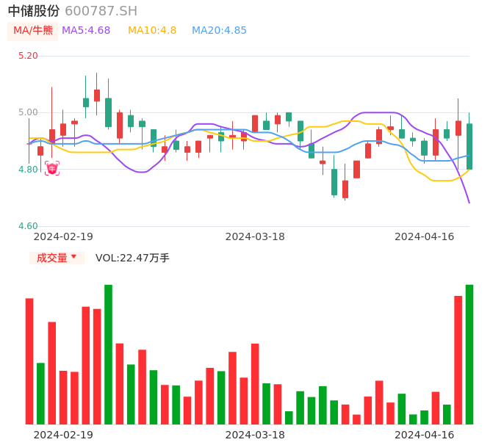Screen dimensions: 504x445
Task: Select the rightmost green volume bar
Action: click(469, 354)
